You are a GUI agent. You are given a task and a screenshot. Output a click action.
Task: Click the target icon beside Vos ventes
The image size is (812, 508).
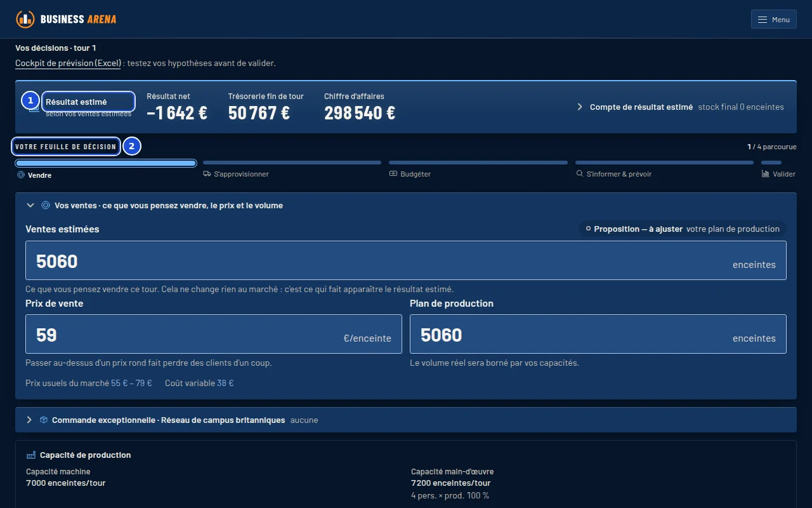coord(46,206)
